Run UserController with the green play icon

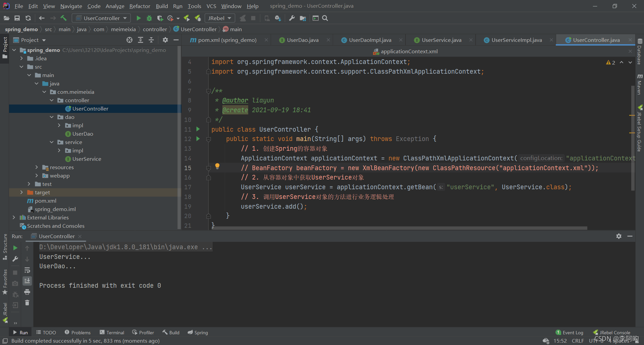139,18
